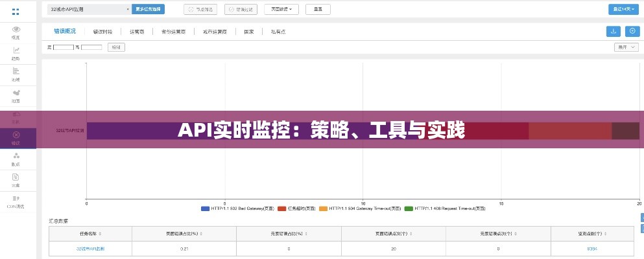This screenshot has height=259, width=644.
Task: Switch to the 国家 tab
Action: coord(248,31)
